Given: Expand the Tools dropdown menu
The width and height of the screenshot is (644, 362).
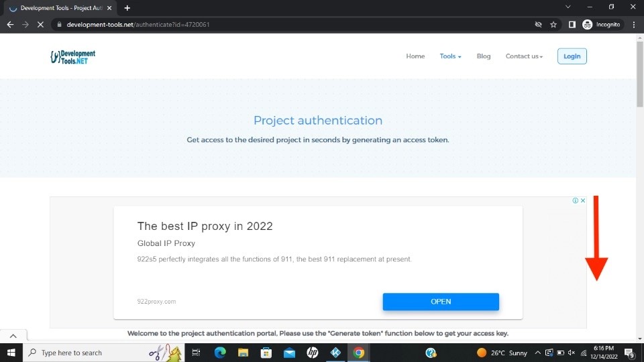Looking at the screenshot, I should [450, 56].
